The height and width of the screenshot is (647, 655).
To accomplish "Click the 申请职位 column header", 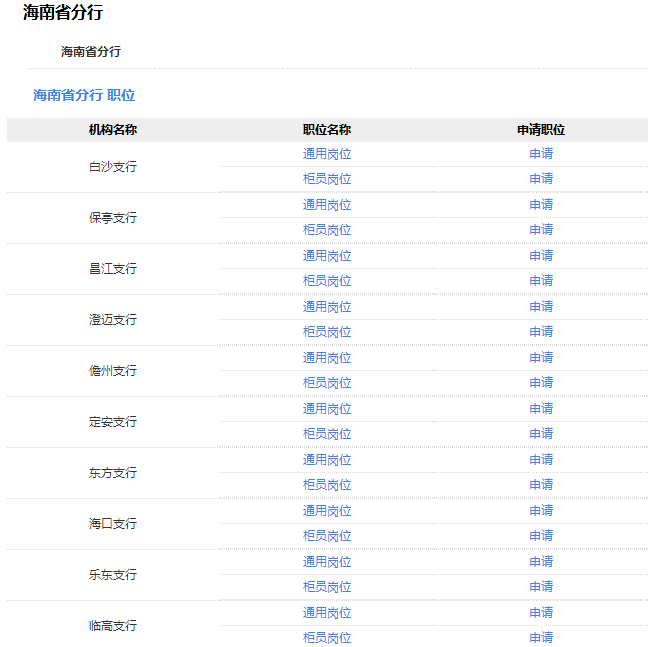I will point(541,130).
